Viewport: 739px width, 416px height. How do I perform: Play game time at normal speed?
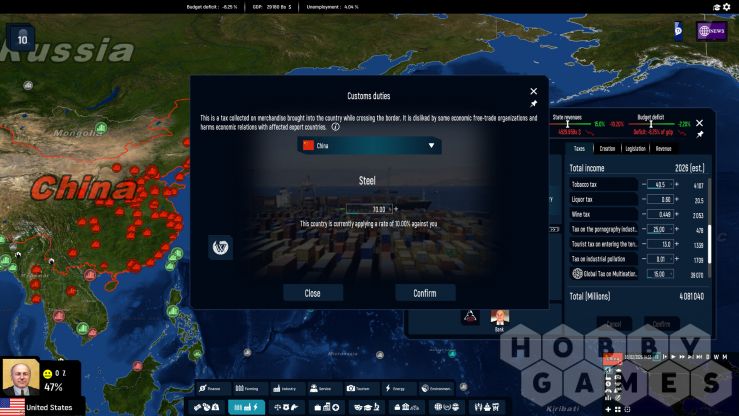point(673,357)
